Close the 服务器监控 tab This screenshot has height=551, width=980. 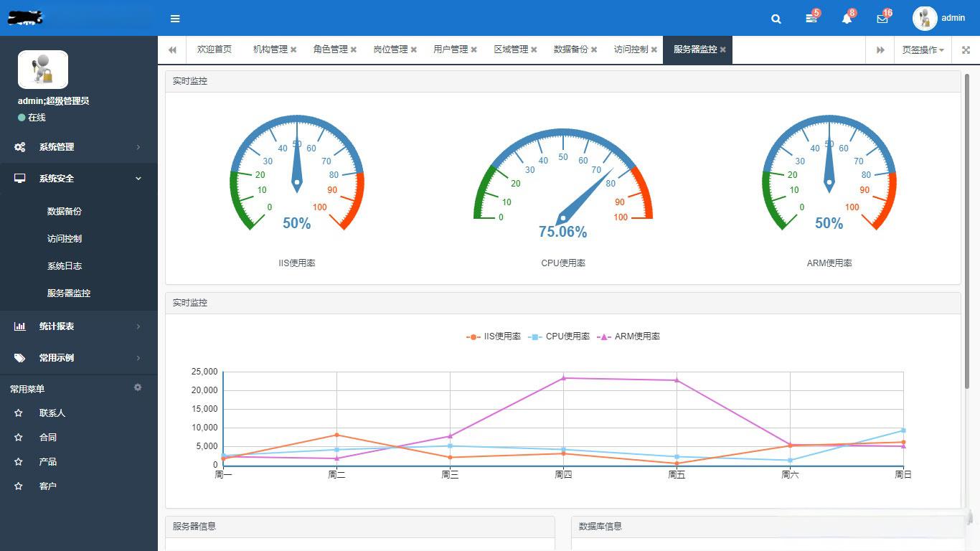(723, 50)
